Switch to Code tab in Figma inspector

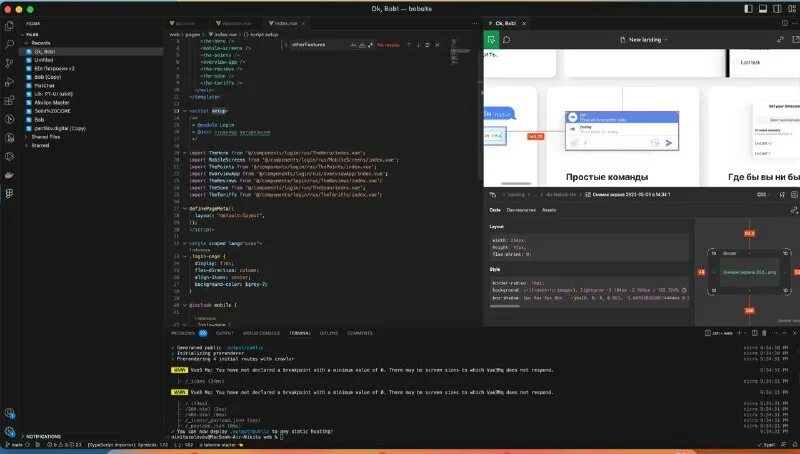point(495,210)
